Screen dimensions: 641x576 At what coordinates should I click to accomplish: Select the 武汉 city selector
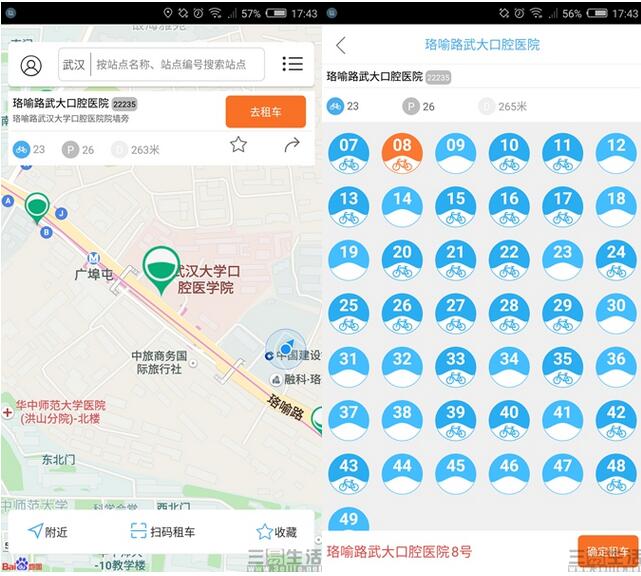74,65
